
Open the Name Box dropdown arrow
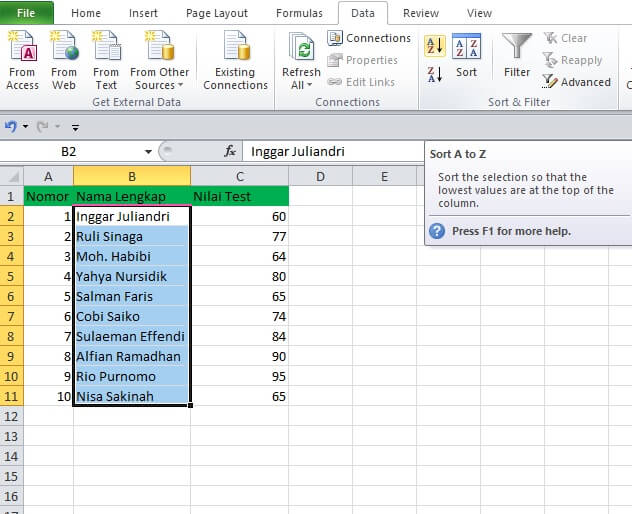pos(148,152)
